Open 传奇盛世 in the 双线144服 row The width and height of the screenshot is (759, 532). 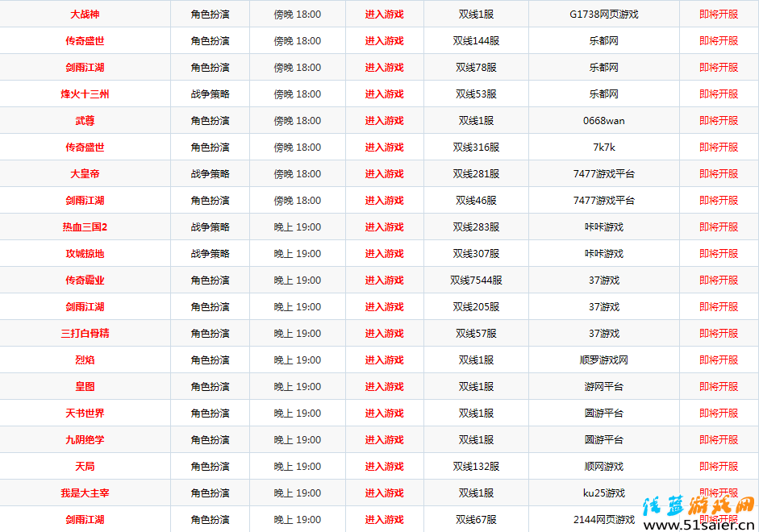85,41
